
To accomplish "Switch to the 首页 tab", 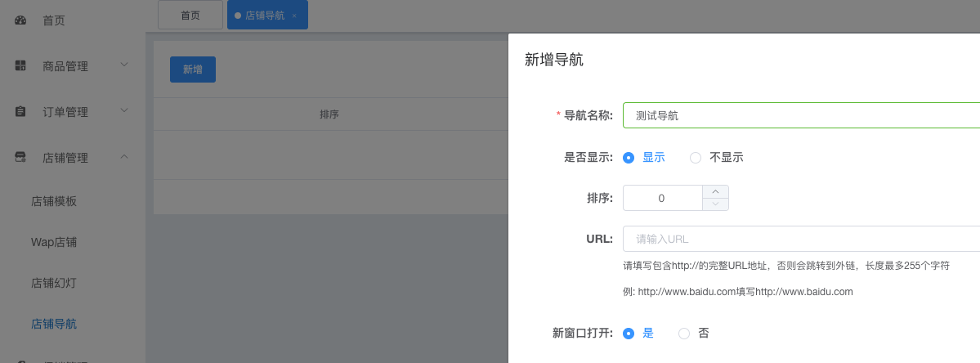I will click(190, 15).
